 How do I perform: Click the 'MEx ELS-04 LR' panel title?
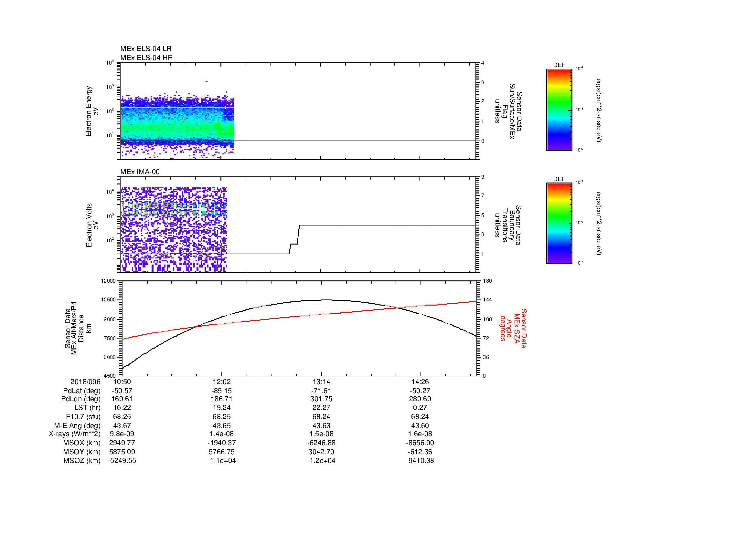pos(145,49)
